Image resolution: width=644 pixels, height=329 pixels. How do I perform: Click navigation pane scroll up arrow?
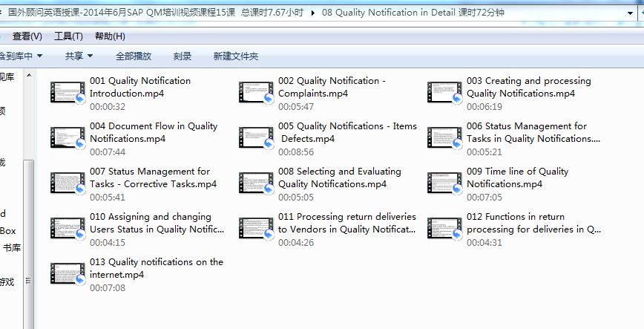(x=29, y=75)
